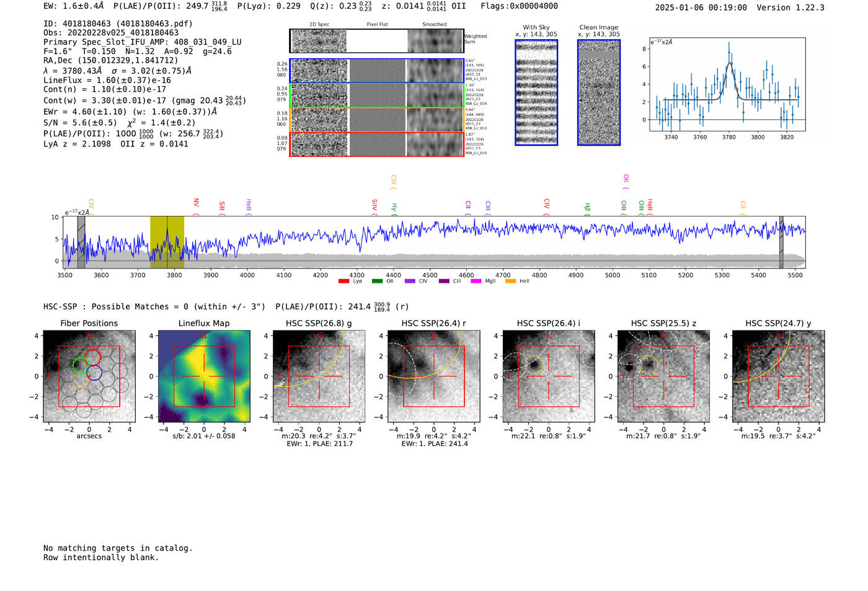Select the red CIV marker near 4800

546,207
